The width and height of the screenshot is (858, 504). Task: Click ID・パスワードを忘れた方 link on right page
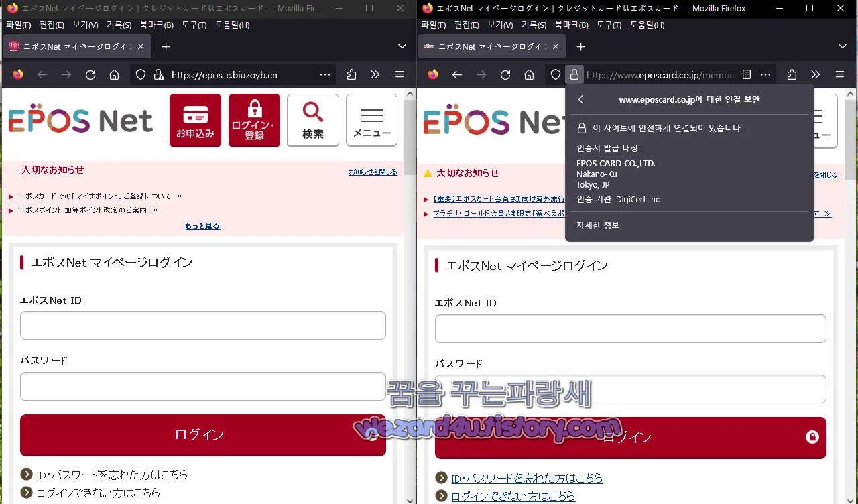[527, 478]
